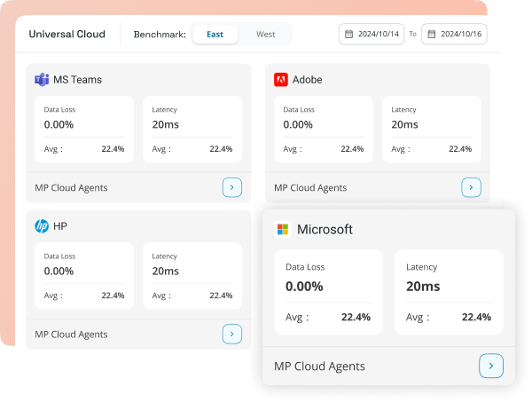Expand MS Teams MP Cloud Agents arrow
The image size is (532, 402).
[231, 187]
